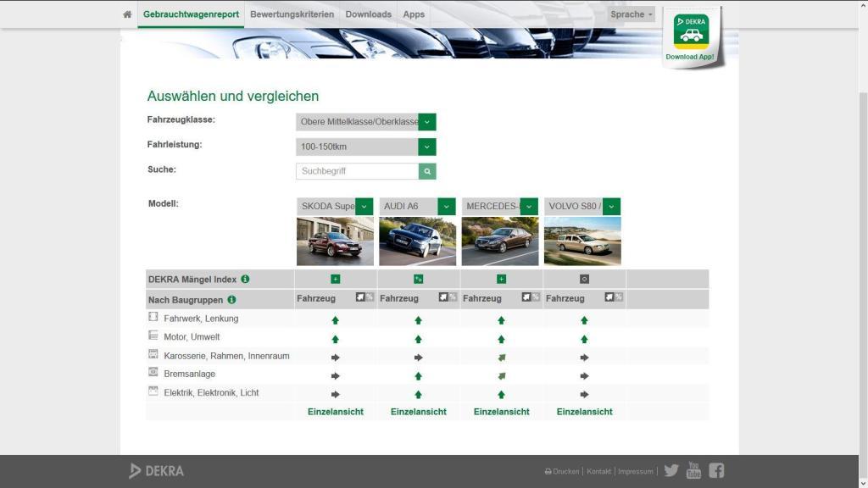Image resolution: width=868 pixels, height=488 pixels.
Task: Select the Gebrauchtwagenreport tab
Action: (191, 14)
